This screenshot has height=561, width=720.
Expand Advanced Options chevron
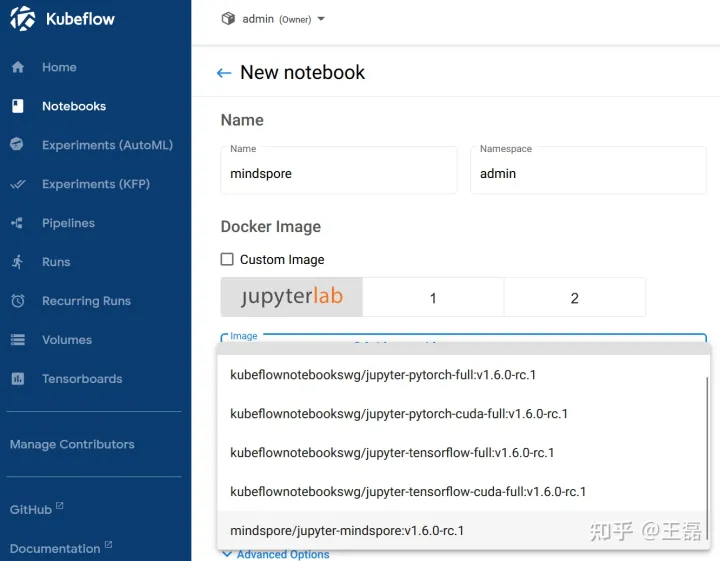pos(227,554)
